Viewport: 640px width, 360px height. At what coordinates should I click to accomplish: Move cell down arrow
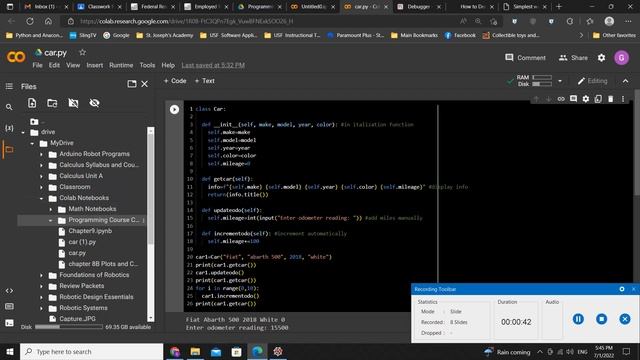[x=548, y=99]
